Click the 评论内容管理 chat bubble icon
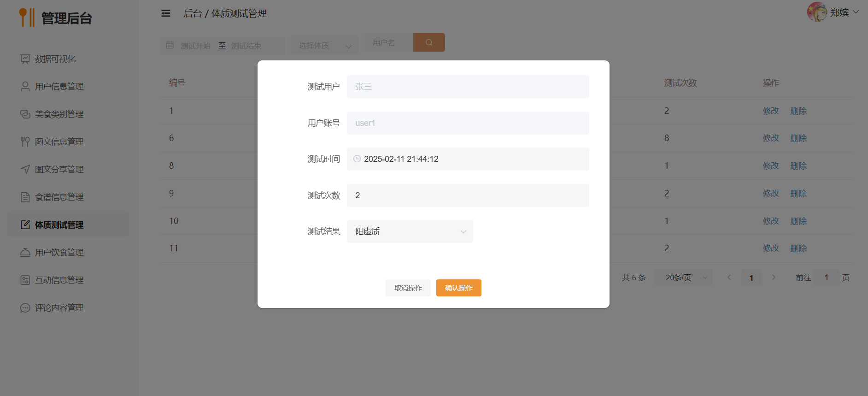Screen dimensions: 868x396 25,308
